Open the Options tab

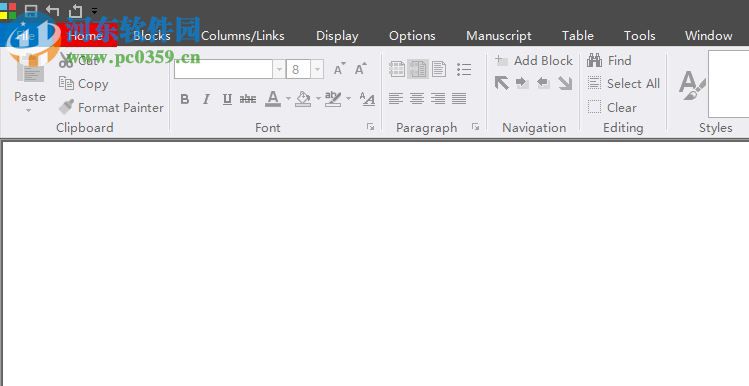click(x=412, y=36)
